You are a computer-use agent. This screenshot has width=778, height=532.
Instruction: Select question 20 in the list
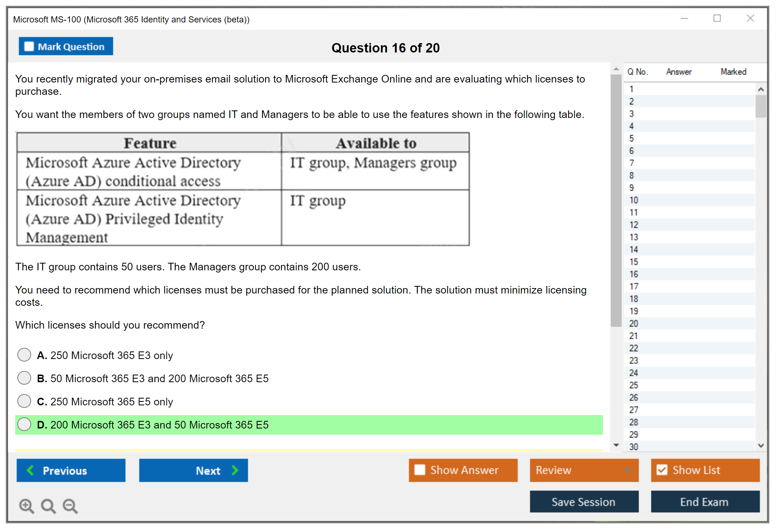tap(633, 324)
